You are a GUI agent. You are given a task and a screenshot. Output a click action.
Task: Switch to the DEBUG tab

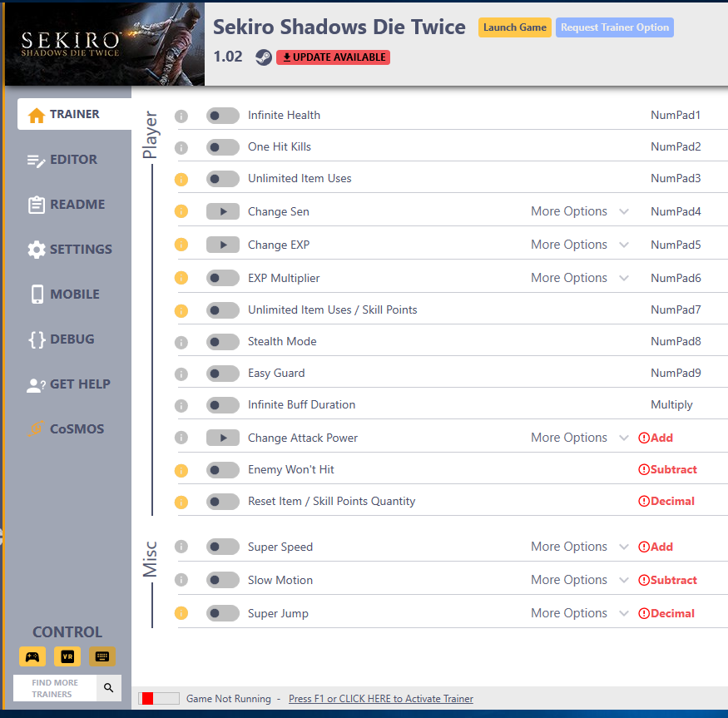pos(62,339)
